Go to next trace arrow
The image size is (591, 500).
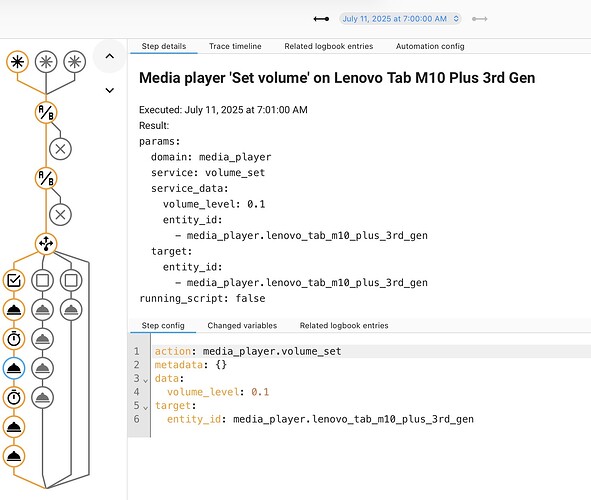tap(479, 19)
